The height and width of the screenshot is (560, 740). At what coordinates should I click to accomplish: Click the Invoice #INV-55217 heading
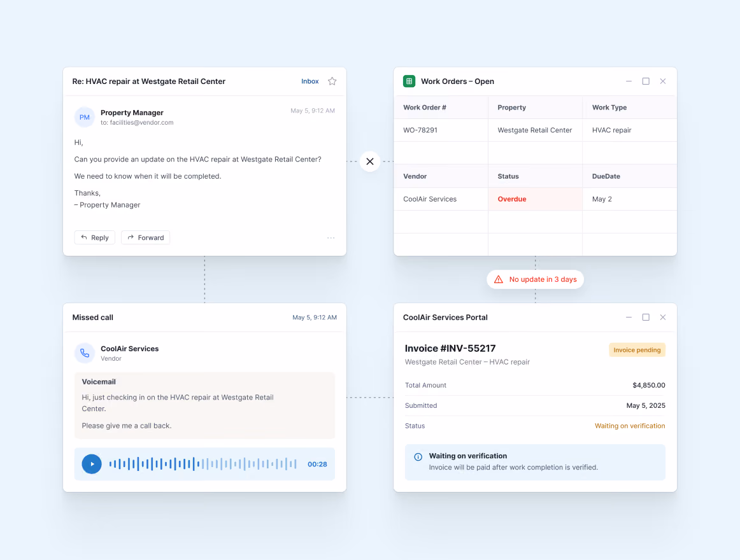[450, 348]
